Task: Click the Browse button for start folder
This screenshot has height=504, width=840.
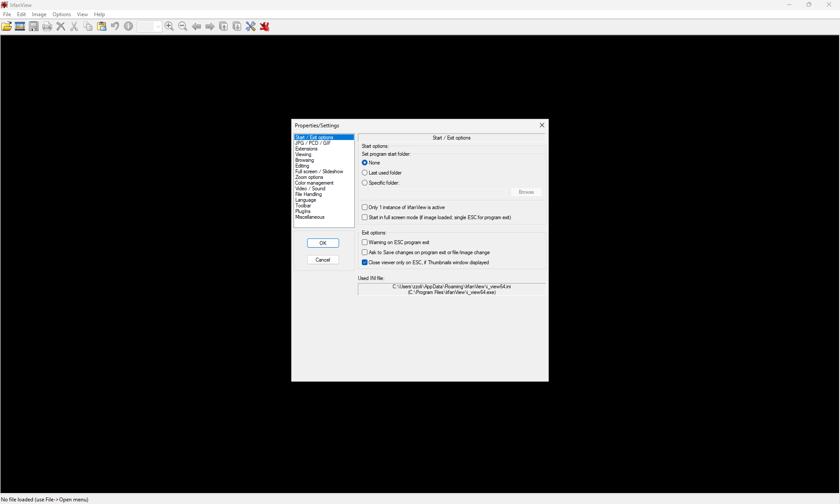Action: click(x=526, y=192)
